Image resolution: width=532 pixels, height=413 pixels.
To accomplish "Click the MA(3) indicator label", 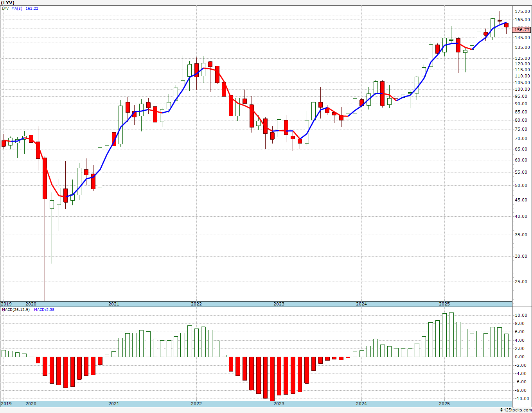I will tap(16, 8).
